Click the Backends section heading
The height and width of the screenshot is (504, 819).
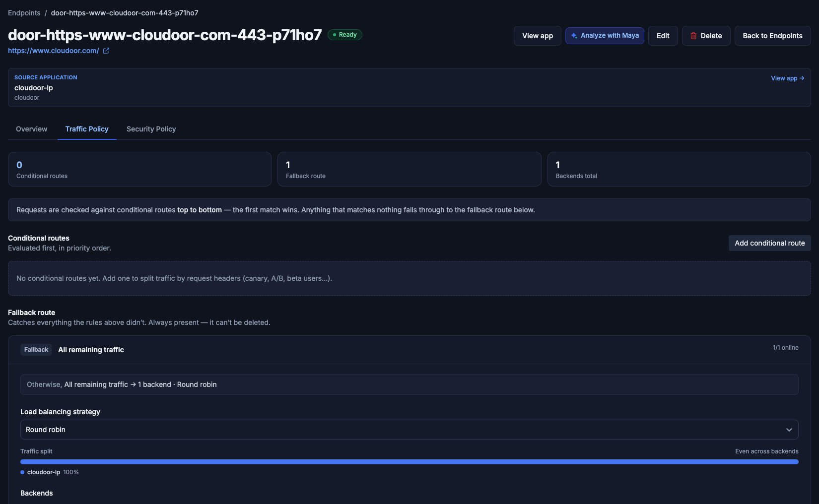click(x=37, y=493)
